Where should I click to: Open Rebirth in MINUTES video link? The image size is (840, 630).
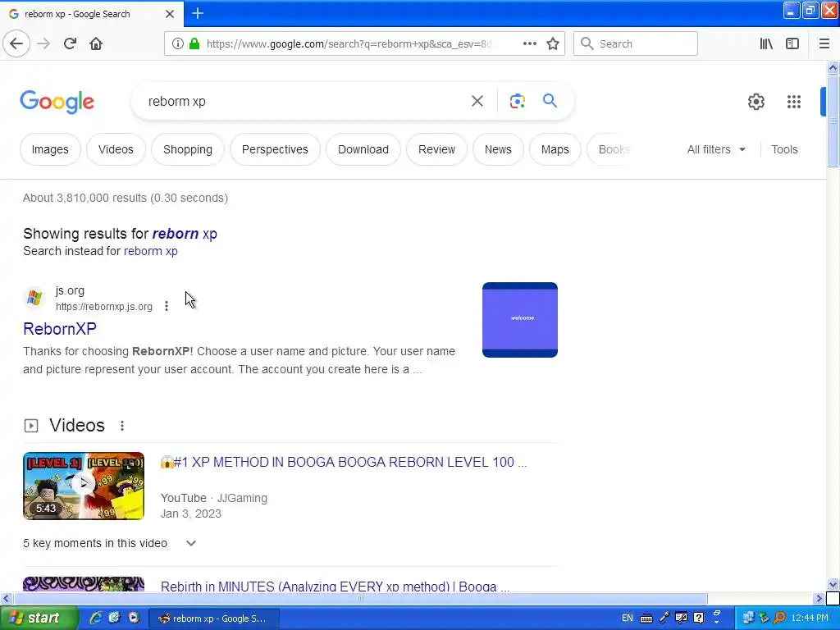(x=335, y=586)
